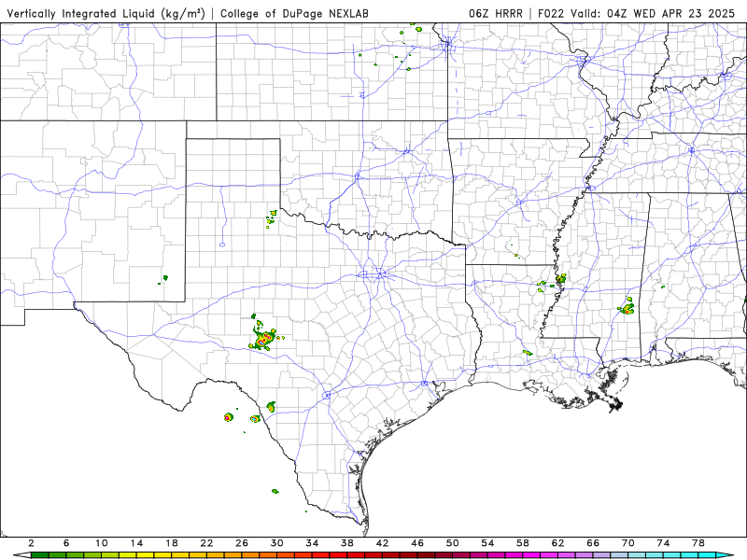Click the color scale value "30"
747x560 pixels.
click(x=276, y=543)
